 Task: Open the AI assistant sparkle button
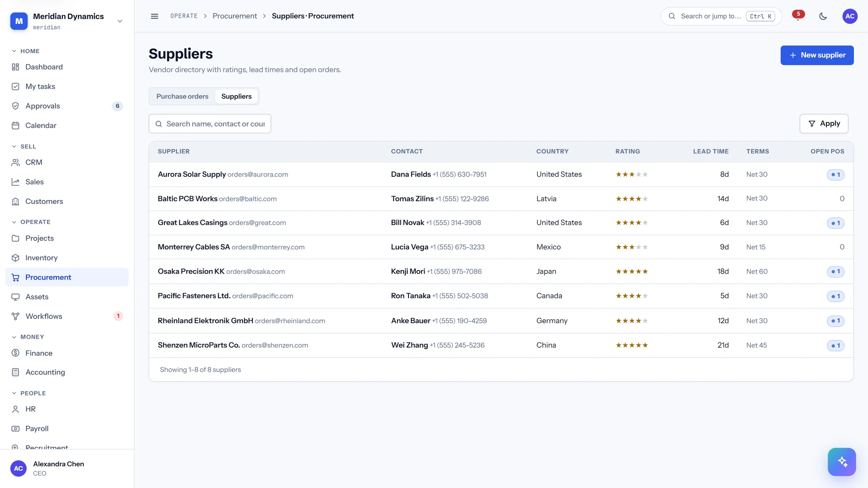[842, 462]
